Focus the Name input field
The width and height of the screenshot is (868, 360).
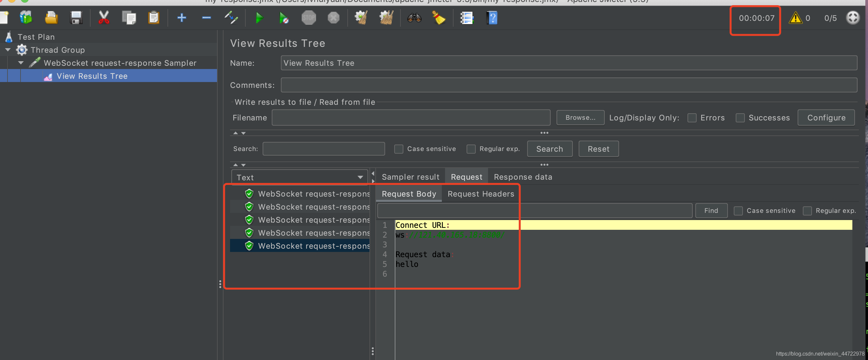pos(569,63)
